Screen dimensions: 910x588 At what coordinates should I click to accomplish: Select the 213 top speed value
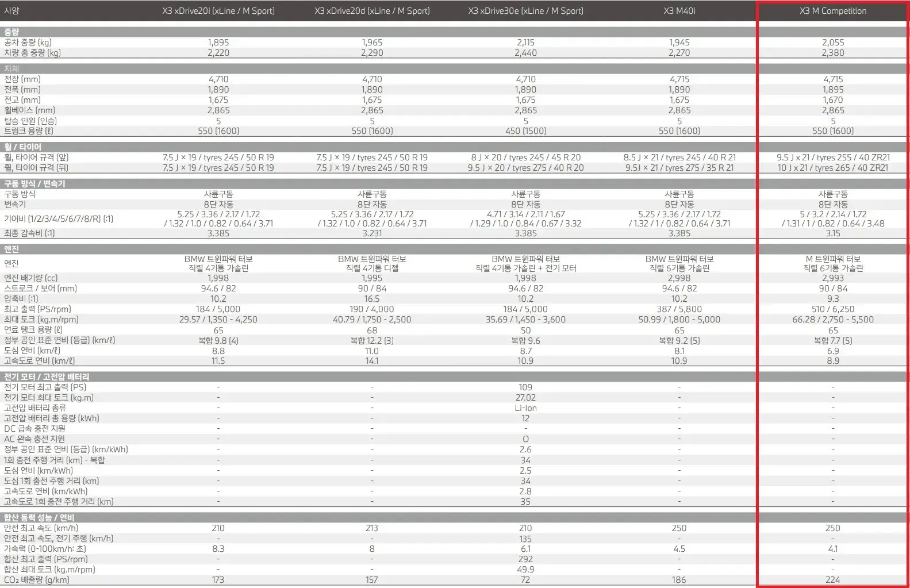point(372,528)
